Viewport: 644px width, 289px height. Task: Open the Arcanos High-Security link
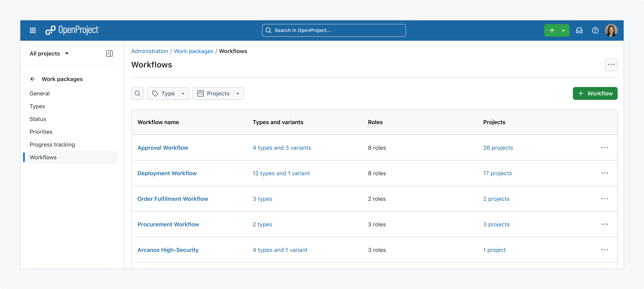(168, 250)
